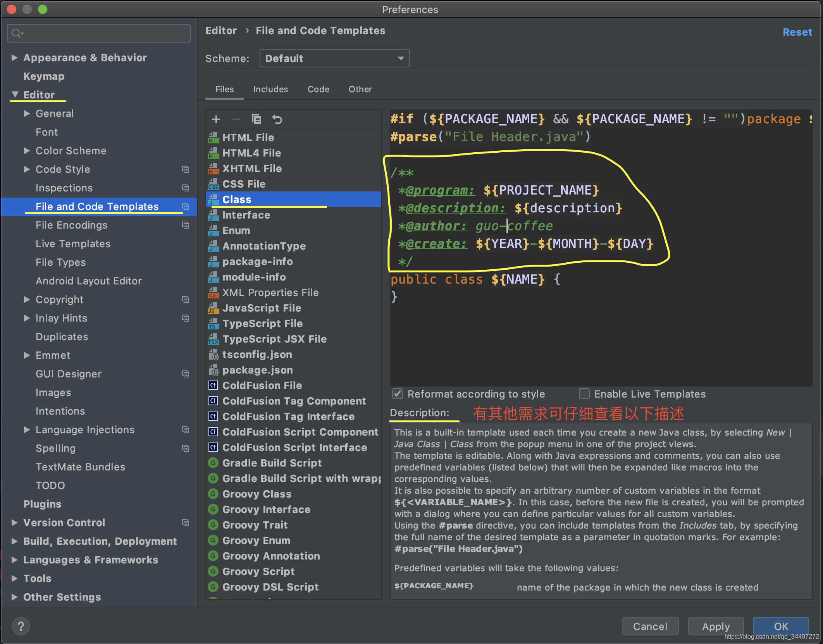Click the Copy Template icon

pos(256,119)
